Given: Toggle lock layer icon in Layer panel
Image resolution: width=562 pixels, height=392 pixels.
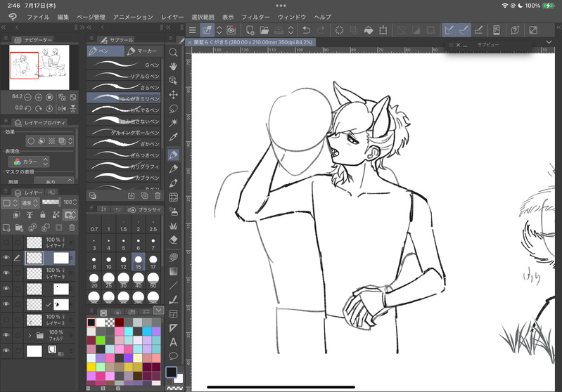Looking at the screenshot, I should (43, 214).
